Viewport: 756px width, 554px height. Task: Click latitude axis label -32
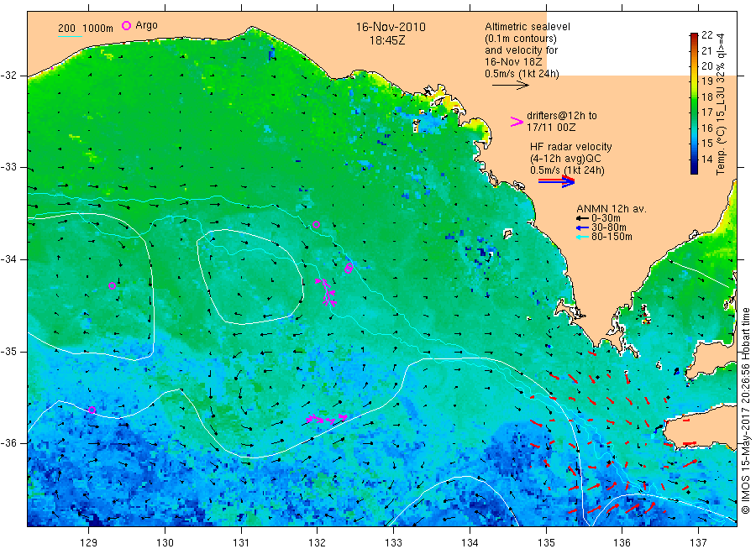(8, 76)
